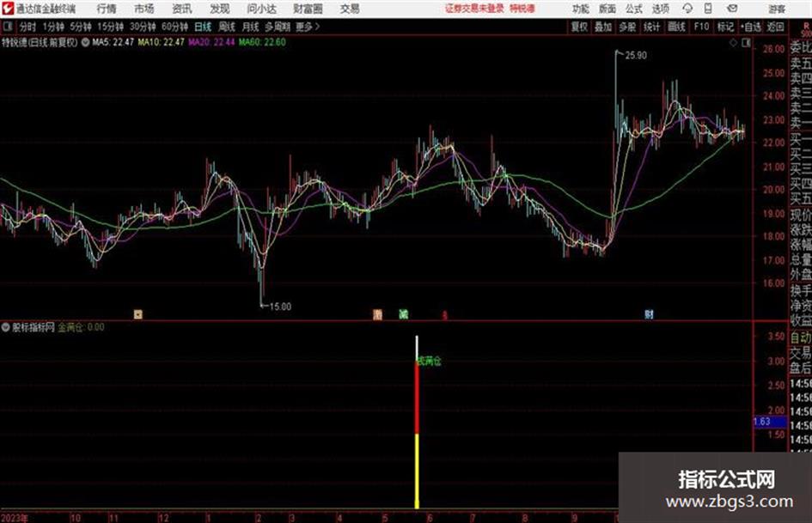Screen dimensions: 812x523
Task: Click the blue 财 marker on chart
Action: coord(649,314)
